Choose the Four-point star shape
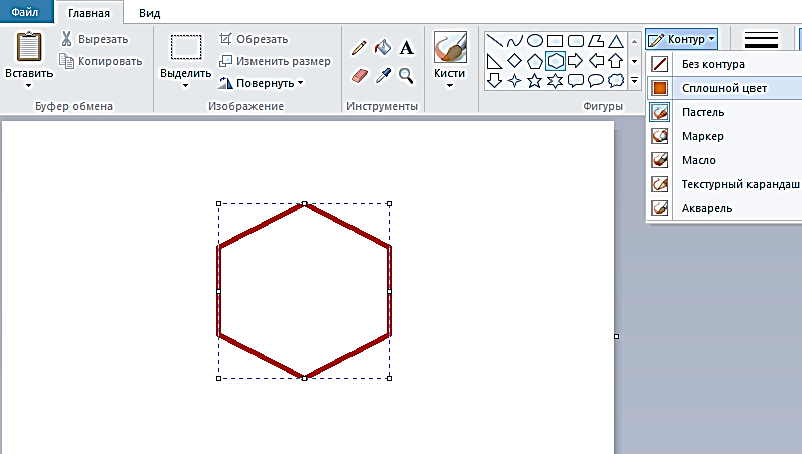The height and width of the screenshot is (454, 802). (515, 81)
